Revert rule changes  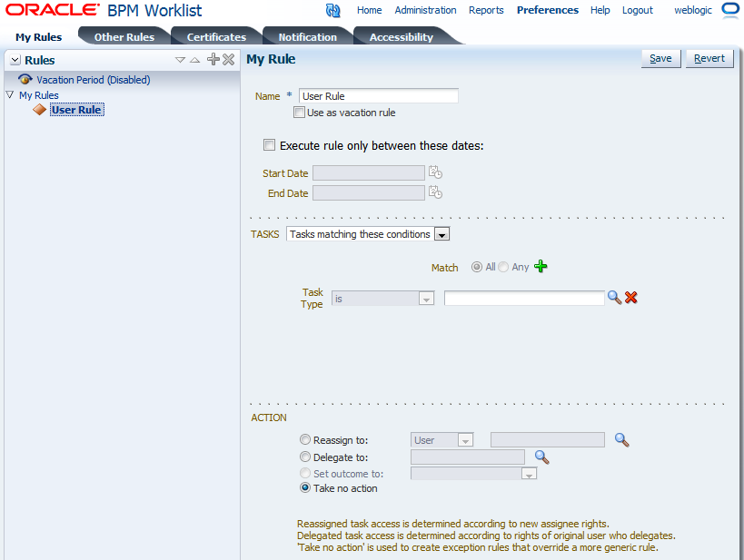[709, 58]
